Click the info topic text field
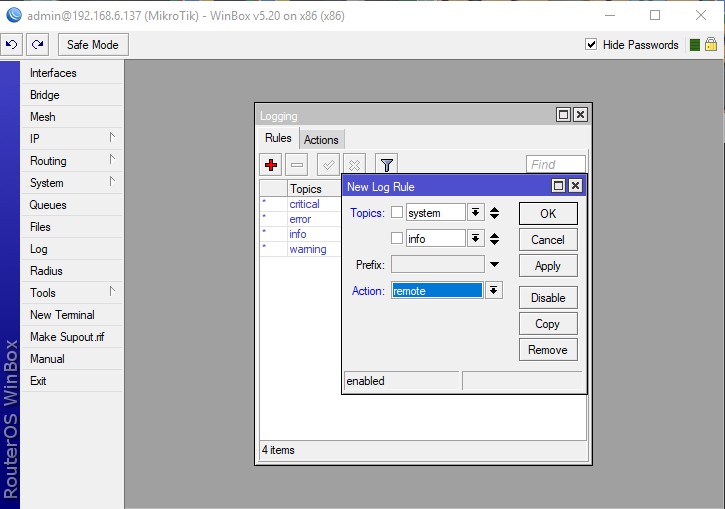Image resolution: width=725 pixels, height=509 pixels. click(436, 239)
